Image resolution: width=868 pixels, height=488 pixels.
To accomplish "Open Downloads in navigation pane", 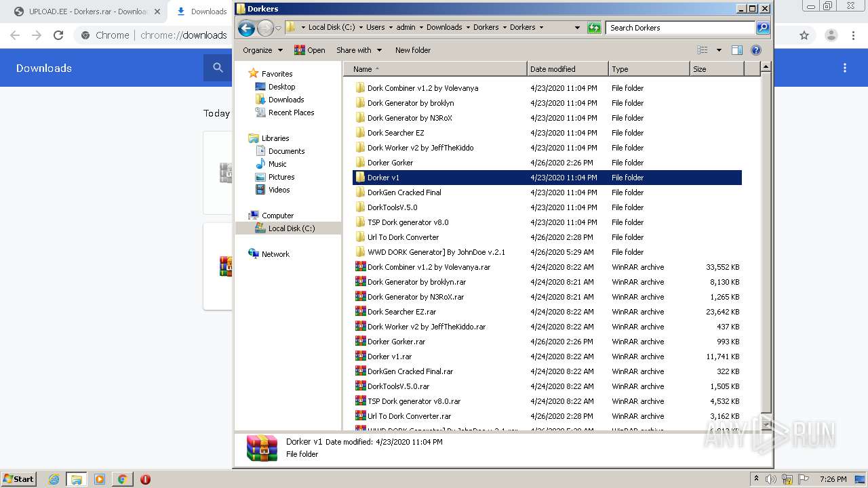I will pyautogui.click(x=286, y=100).
